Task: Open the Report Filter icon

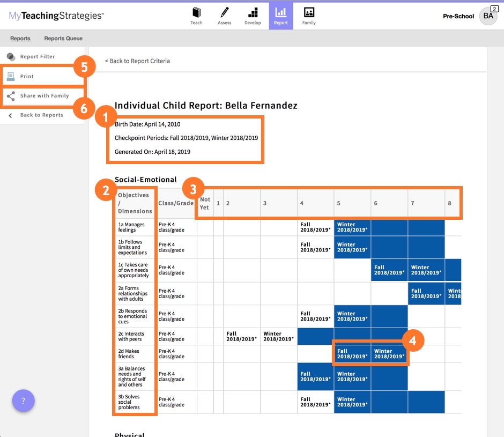Action: 11,57
